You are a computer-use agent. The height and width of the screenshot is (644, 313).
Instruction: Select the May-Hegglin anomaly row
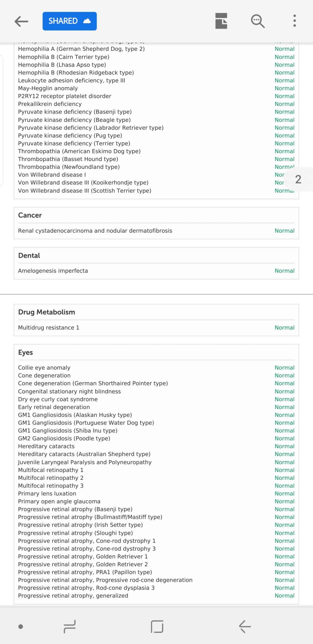48,88
